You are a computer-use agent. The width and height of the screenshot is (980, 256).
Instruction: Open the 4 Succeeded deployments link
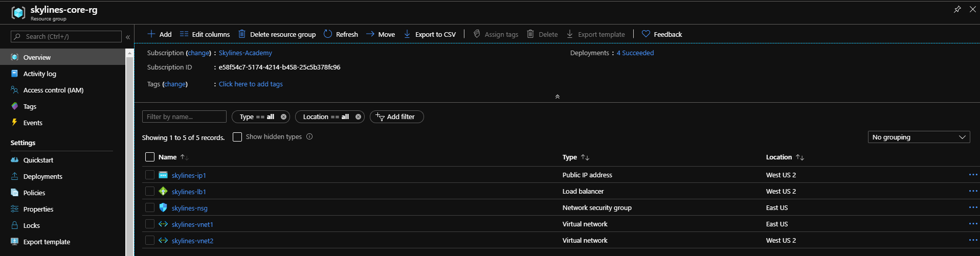click(635, 53)
